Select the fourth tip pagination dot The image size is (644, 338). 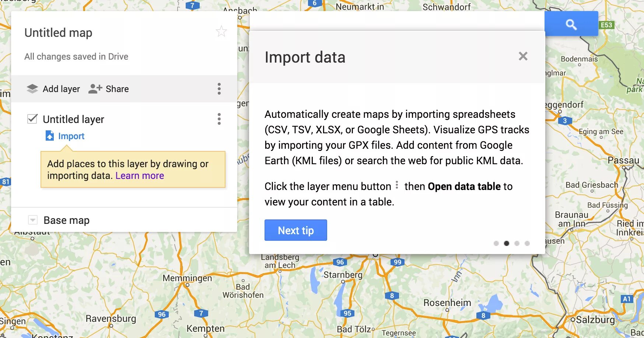coord(527,243)
